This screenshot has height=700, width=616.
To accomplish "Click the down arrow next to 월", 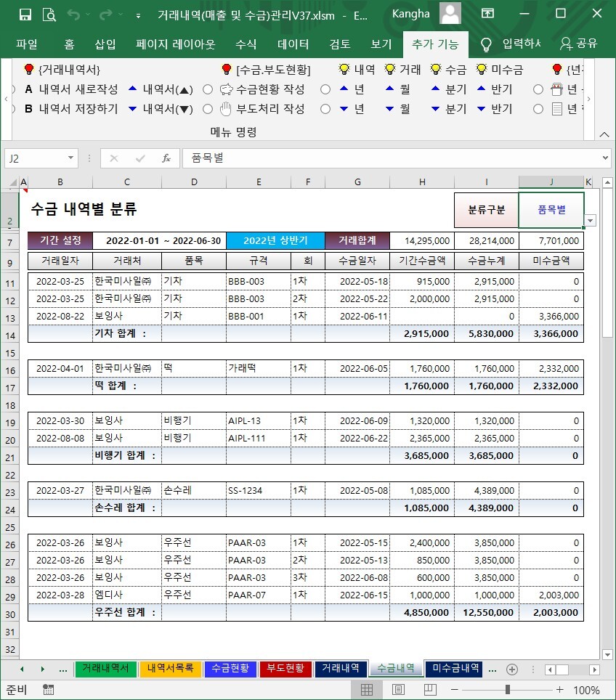I will pos(389,108).
